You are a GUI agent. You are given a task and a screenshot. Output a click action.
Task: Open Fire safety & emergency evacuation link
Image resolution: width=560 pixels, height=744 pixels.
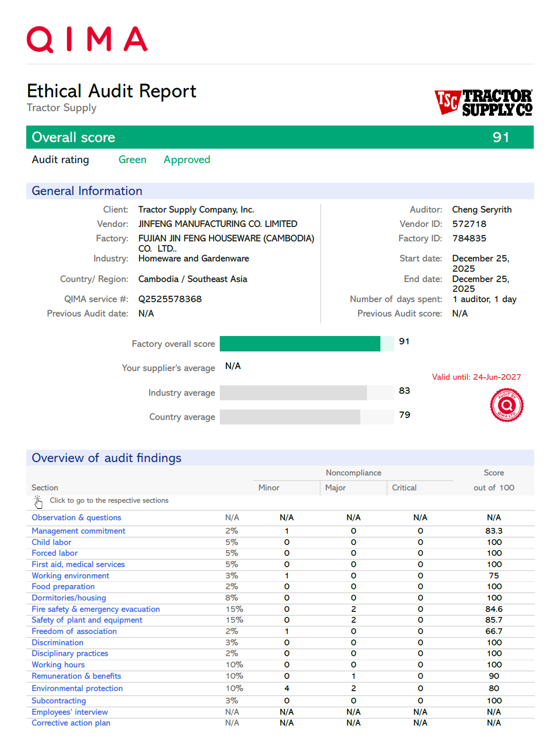point(96,609)
